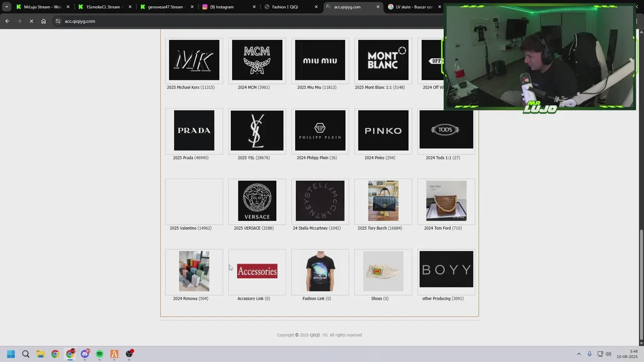Screen dimensions: 644x362
Task: Open the Fashion Link black t-shirt image
Action: coord(320,271)
